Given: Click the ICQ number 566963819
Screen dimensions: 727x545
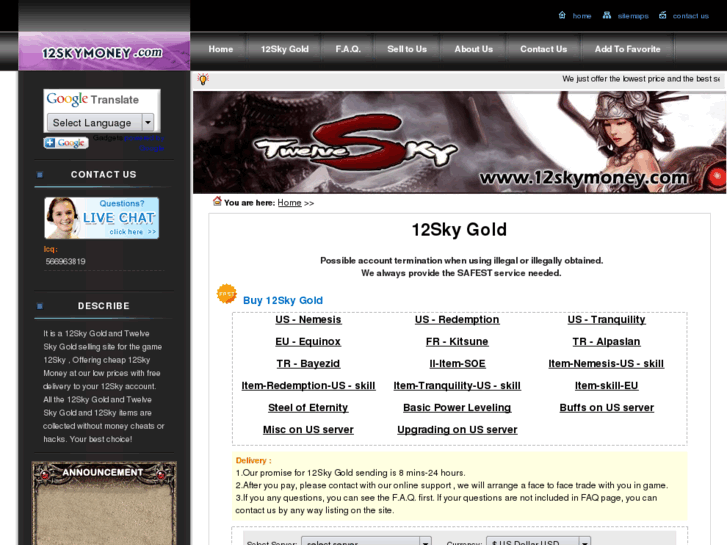Looking at the screenshot, I should pyautogui.click(x=65, y=262).
